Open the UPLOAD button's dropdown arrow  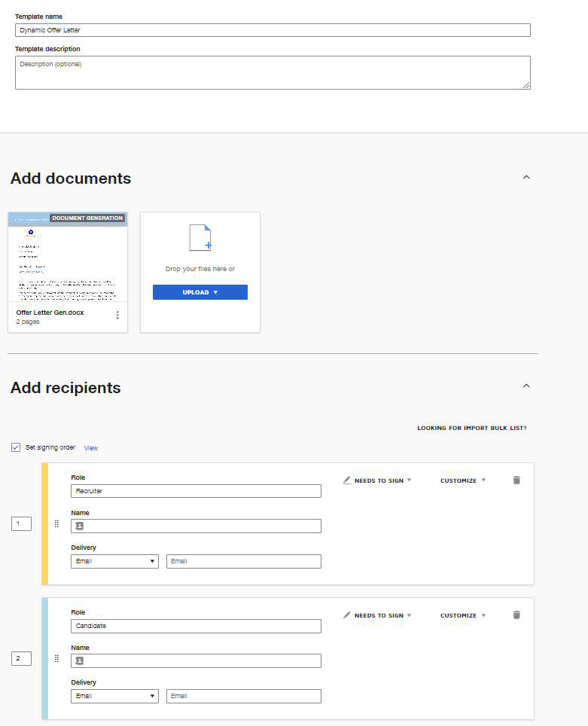[216, 292]
